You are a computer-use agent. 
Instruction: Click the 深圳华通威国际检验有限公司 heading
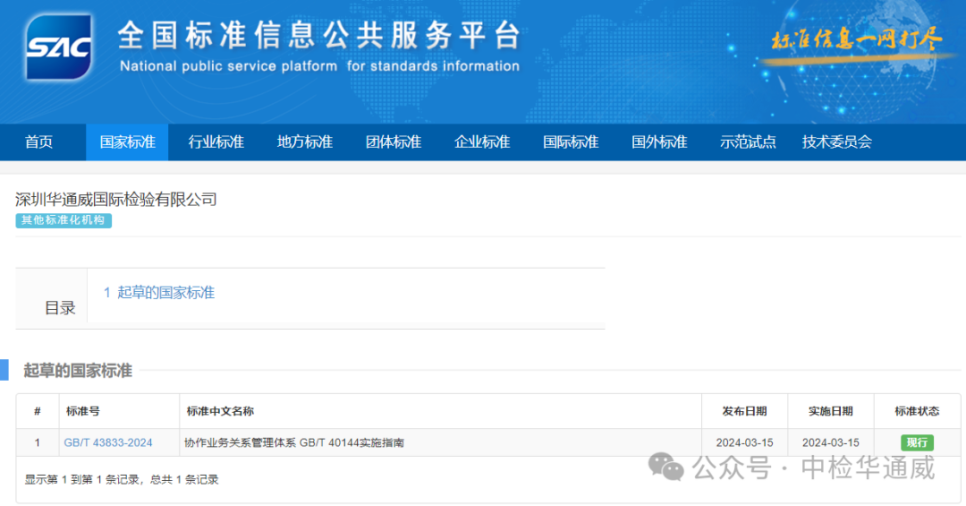point(116,199)
